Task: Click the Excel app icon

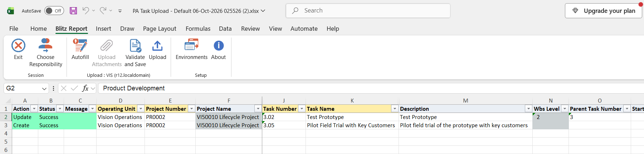Action: click(x=11, y=11)
